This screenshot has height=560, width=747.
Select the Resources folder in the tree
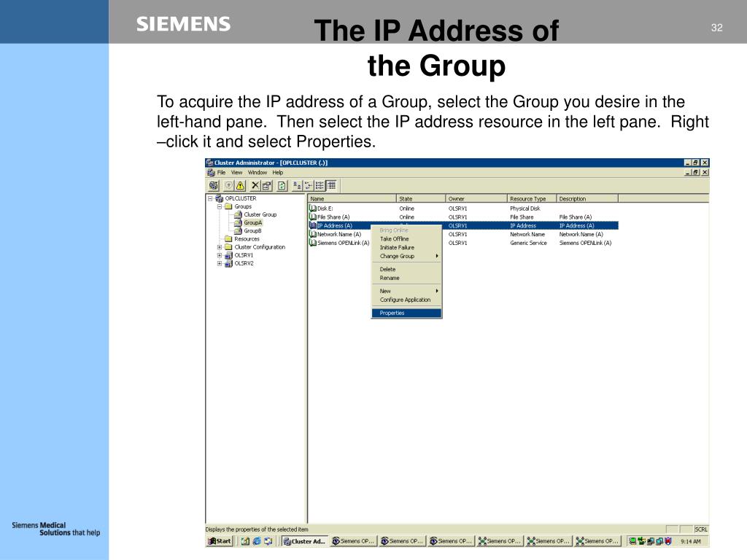247,239
